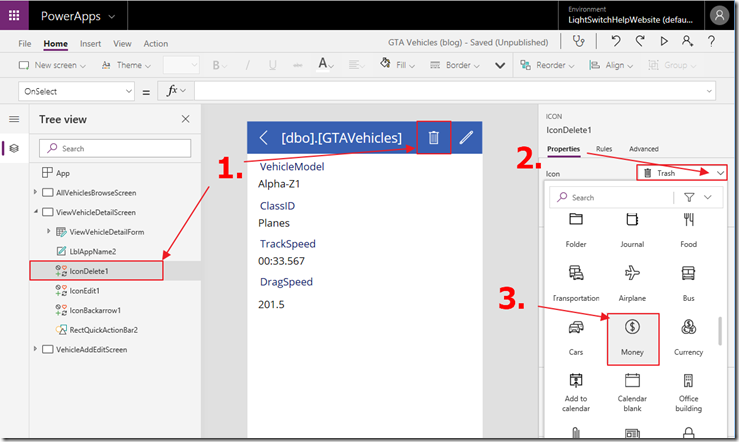Open the File menu
This screenshot has height=442, width=739.
25,43
